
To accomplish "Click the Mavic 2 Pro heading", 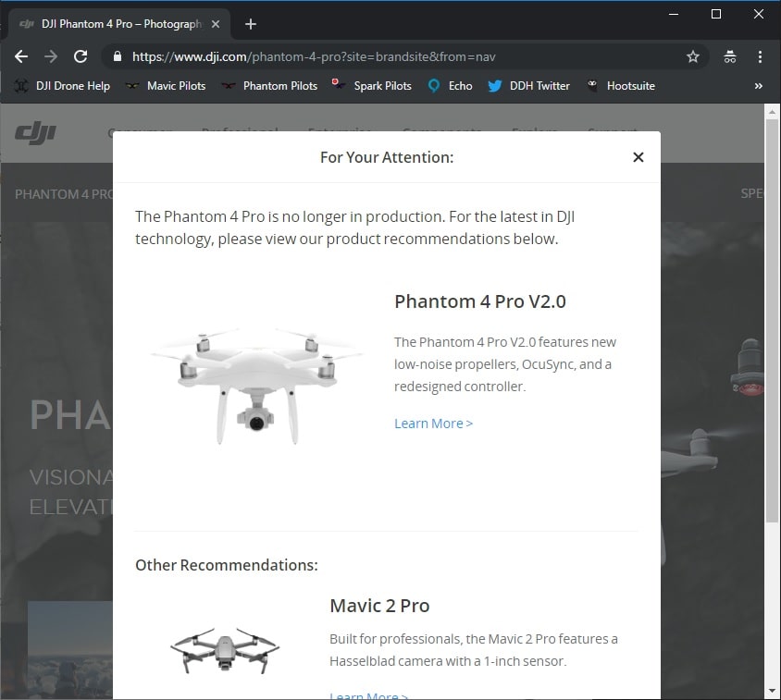I will point(379,606).
